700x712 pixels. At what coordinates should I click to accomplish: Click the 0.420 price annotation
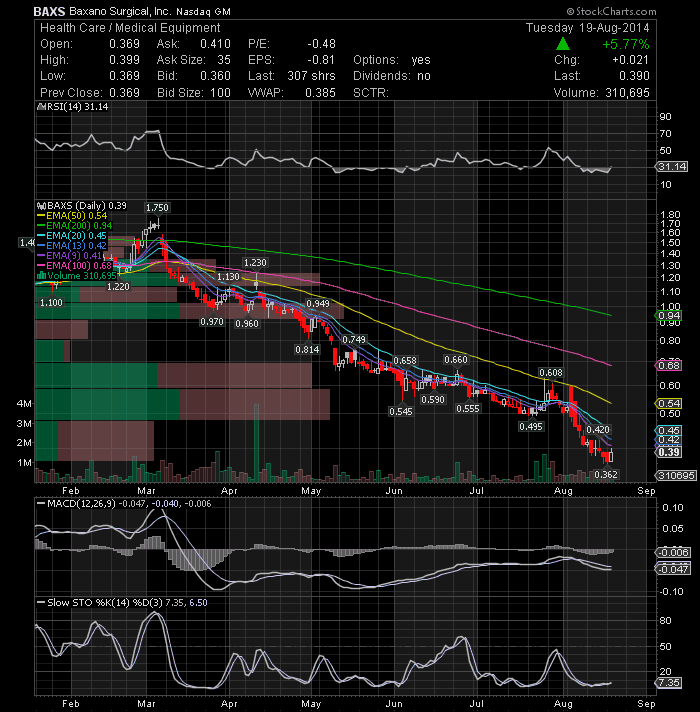coord(598,430)
